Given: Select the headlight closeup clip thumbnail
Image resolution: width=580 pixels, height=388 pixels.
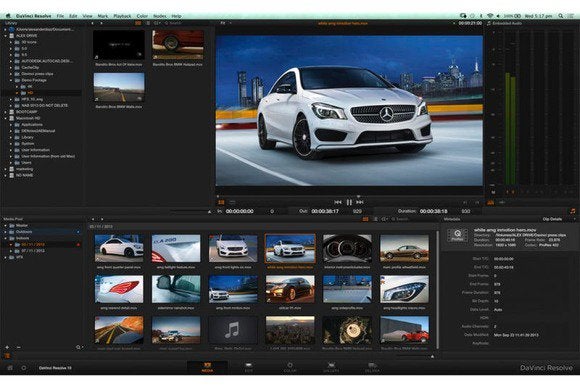Looking at the screenshot, I should pyautogui.click(x=405, y=289).
